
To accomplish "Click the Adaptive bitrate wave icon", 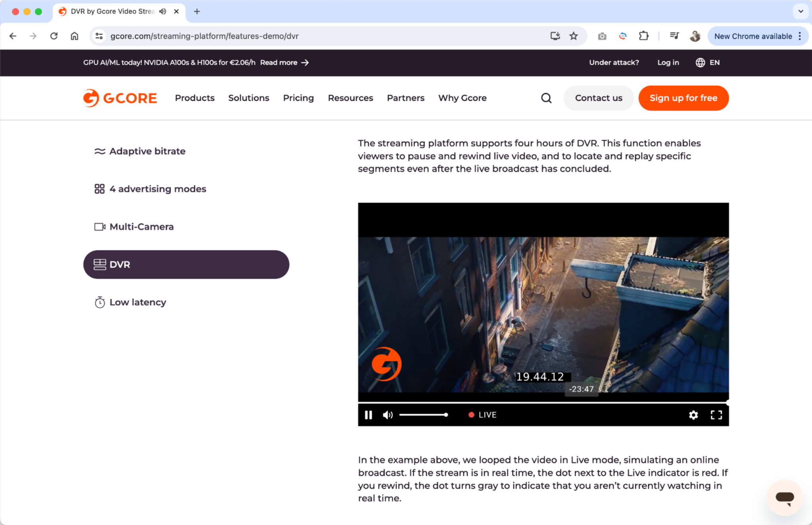I will coord(100,151).
